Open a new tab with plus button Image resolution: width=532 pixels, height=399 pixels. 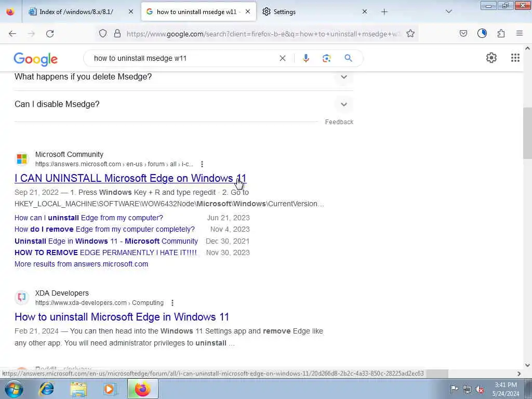pyautogui.click(x=384, y=12)
